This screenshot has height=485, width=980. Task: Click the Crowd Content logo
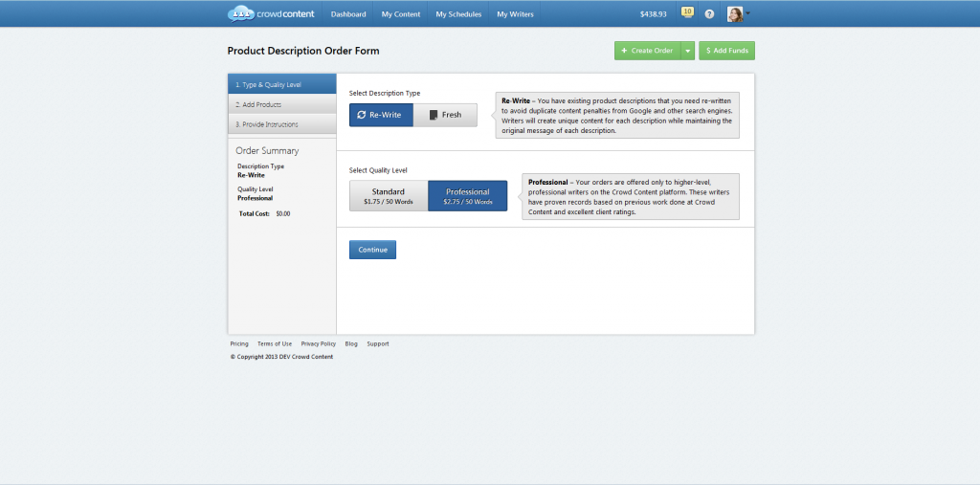(x=272, y=13)
